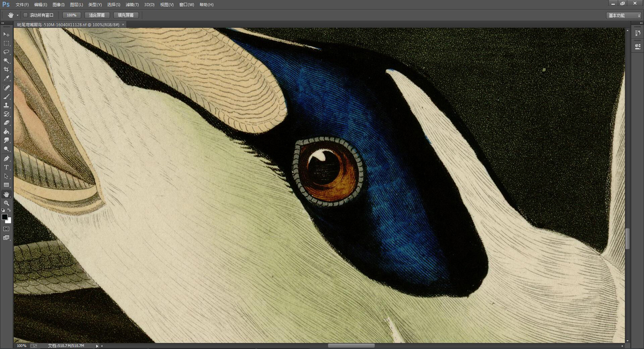Viewport: 644px width, 349px height.
Task: Open 帮助(H) menu
Action: [206, 4]
